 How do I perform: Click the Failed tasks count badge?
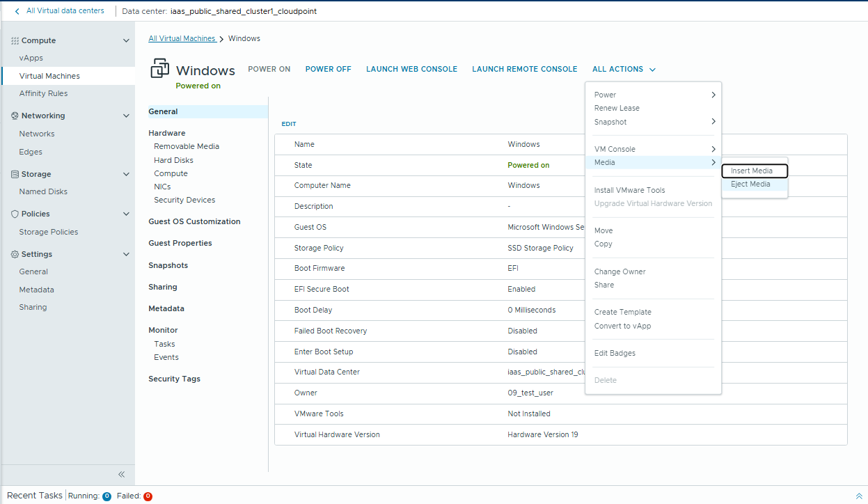148,496
